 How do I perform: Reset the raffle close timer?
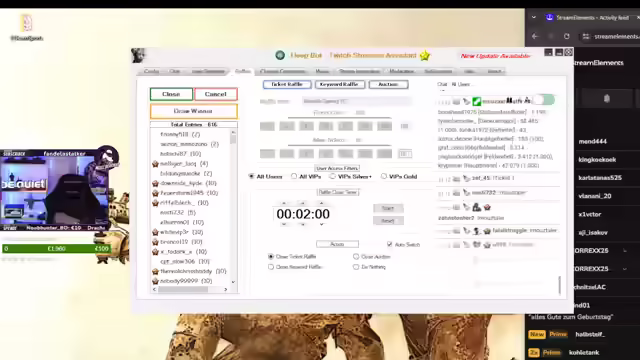coord(388,221)
